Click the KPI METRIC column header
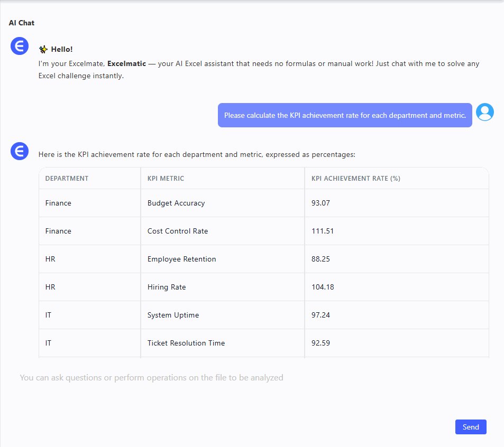 (x=166, y=179)
